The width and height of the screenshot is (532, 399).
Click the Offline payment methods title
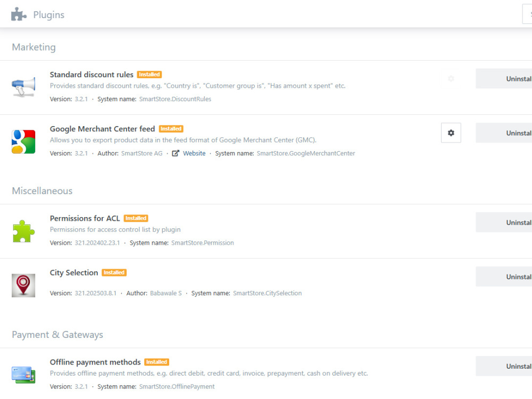click(x=95, y=362)
